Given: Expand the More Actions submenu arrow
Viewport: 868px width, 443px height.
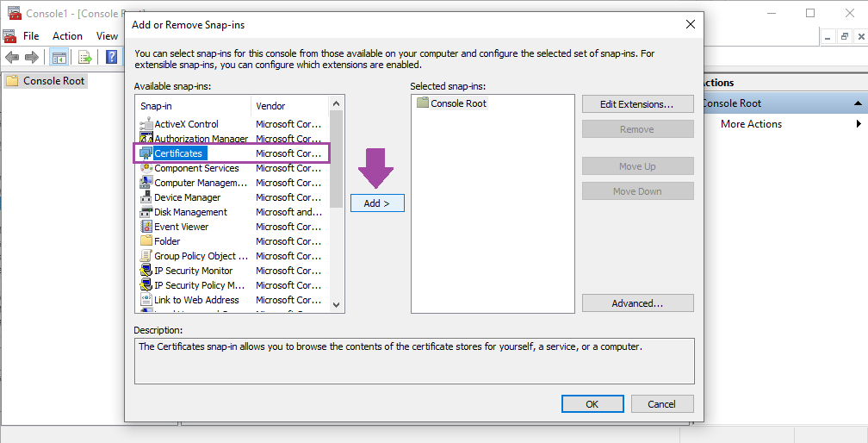Looking at the screenshot, I should 859,124.
